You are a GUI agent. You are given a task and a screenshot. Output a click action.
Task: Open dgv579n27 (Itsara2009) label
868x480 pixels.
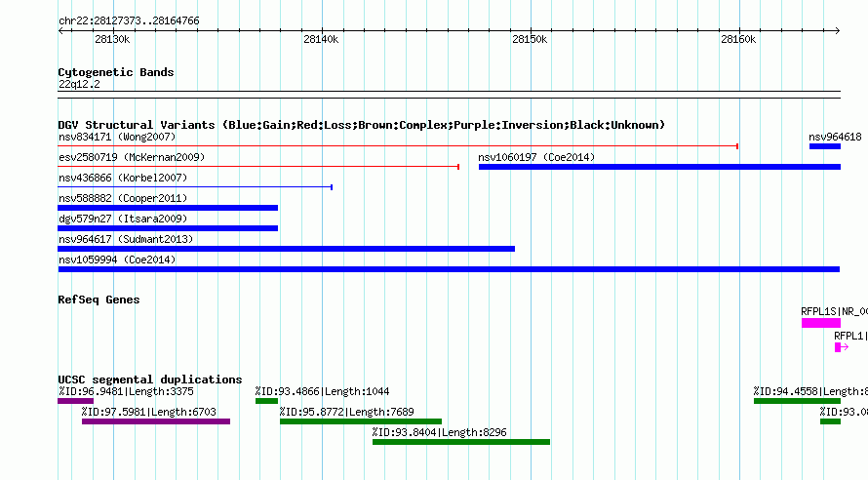[x=123, y=219]
